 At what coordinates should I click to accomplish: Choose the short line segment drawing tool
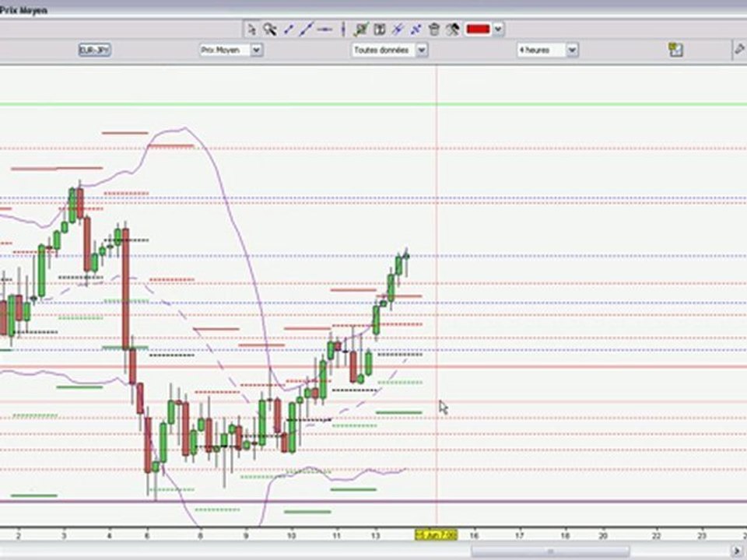(x=288, y=30)
